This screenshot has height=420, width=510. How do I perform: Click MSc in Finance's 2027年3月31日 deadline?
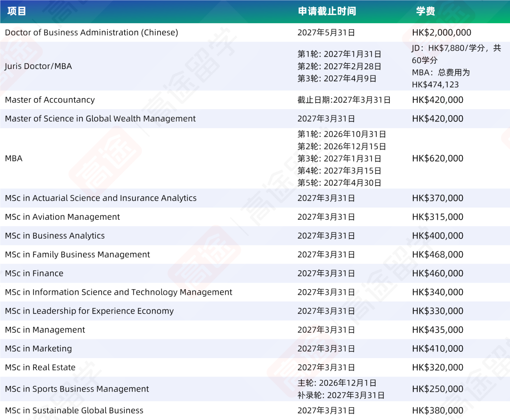326,274
